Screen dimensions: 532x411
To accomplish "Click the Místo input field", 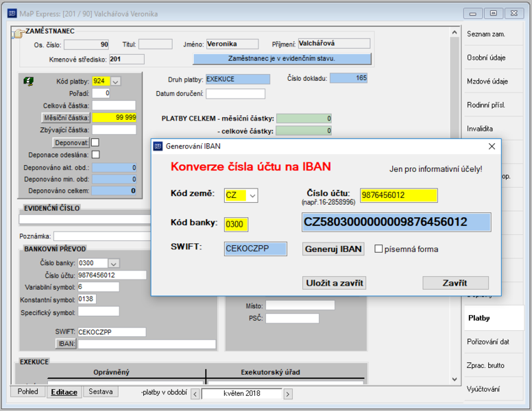I will click(x=300, y=306).
